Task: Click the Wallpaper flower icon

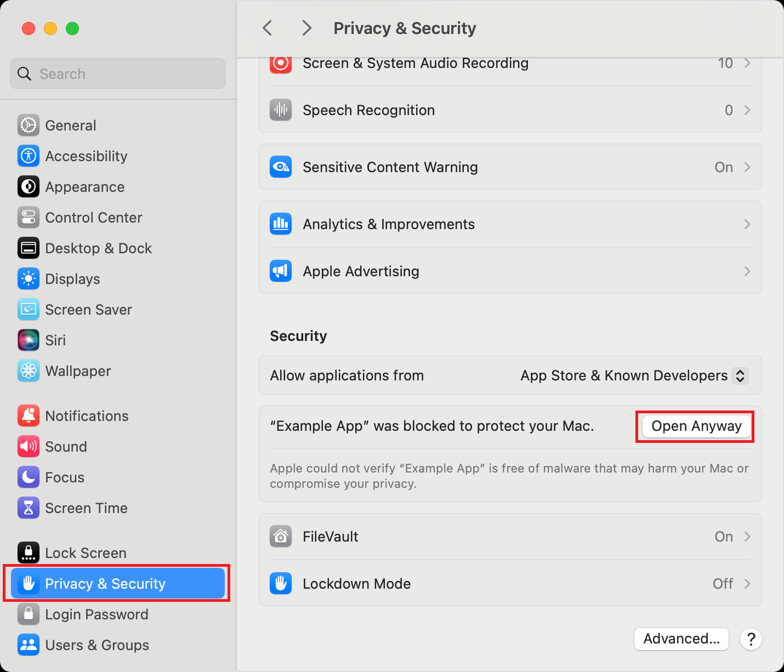Action: tap(29, 371)
